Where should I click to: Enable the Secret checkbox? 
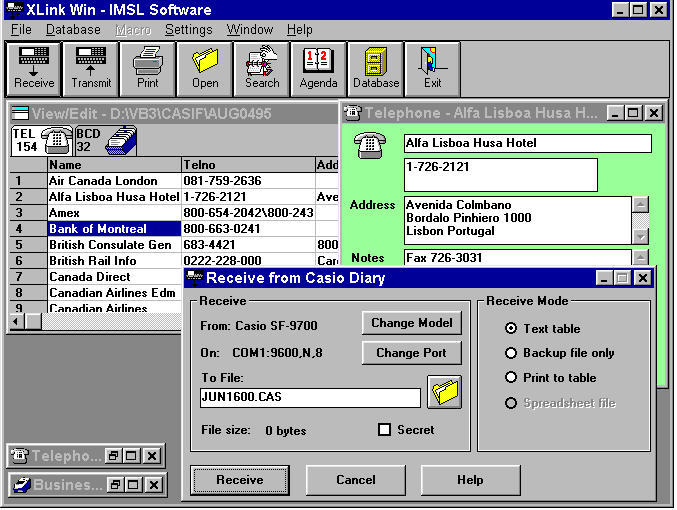(384, 429)
